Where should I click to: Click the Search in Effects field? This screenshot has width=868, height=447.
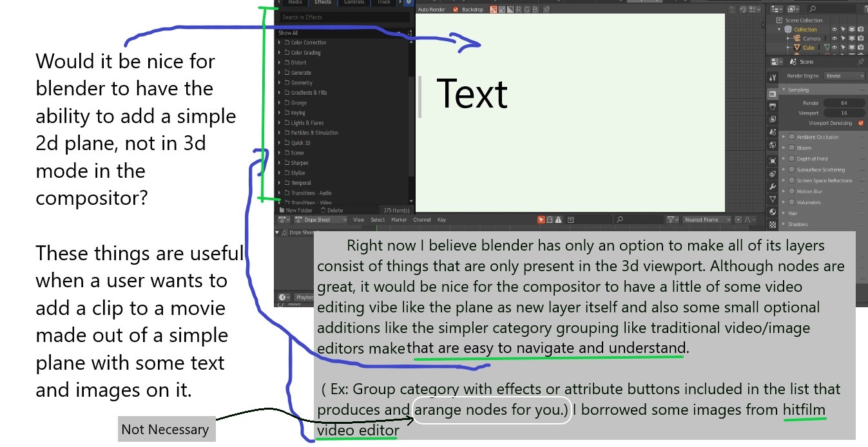(344, 17)
